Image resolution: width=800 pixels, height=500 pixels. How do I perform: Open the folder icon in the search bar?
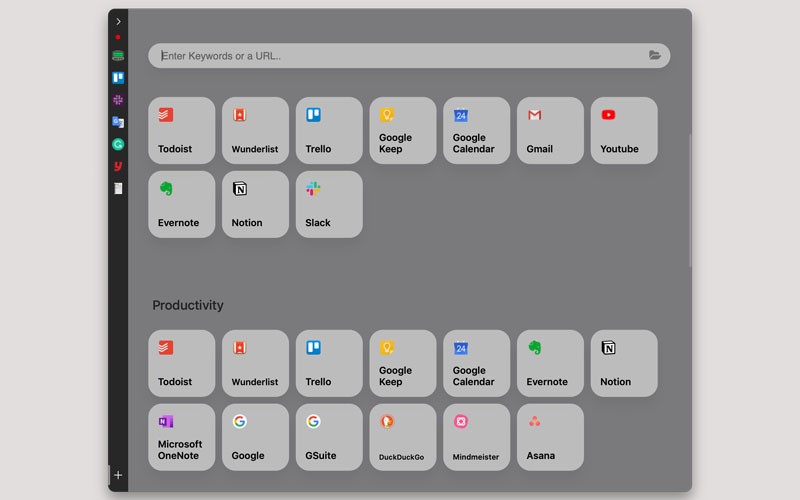655,55
